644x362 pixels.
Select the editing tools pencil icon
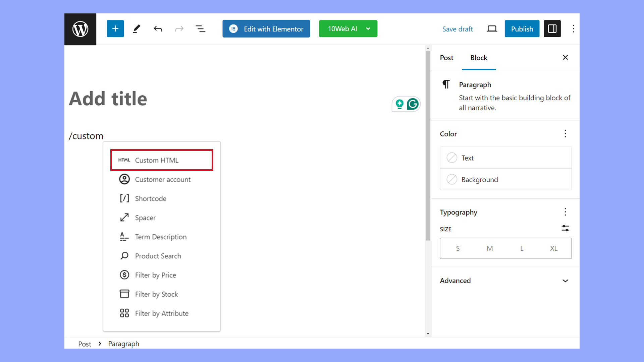click(x=136, y=28)
